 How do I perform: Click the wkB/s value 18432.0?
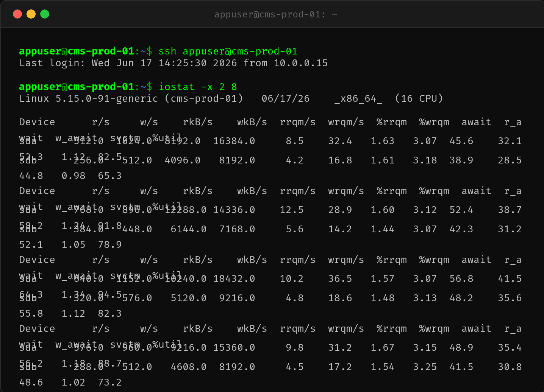pyautogui.click(x=234, y=278)
